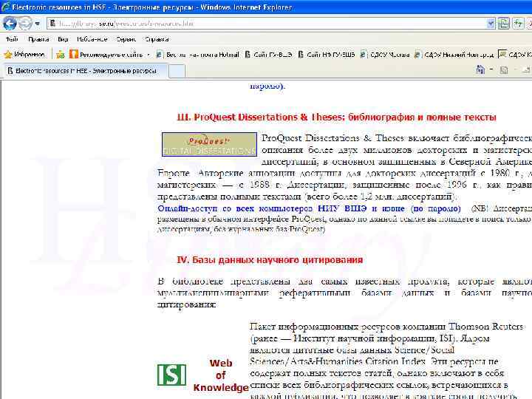
Task: Open a new blank tab
Action: pyautogui.click(x=177, y=71)
